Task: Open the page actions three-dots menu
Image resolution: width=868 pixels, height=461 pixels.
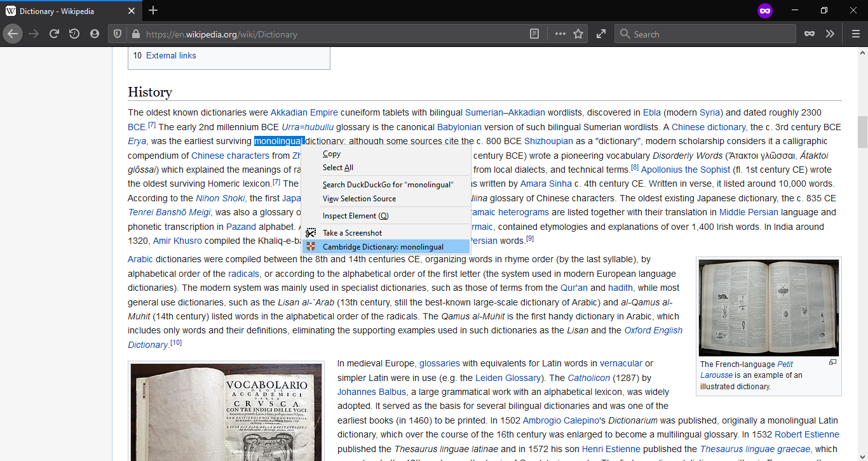Action: 560,34
